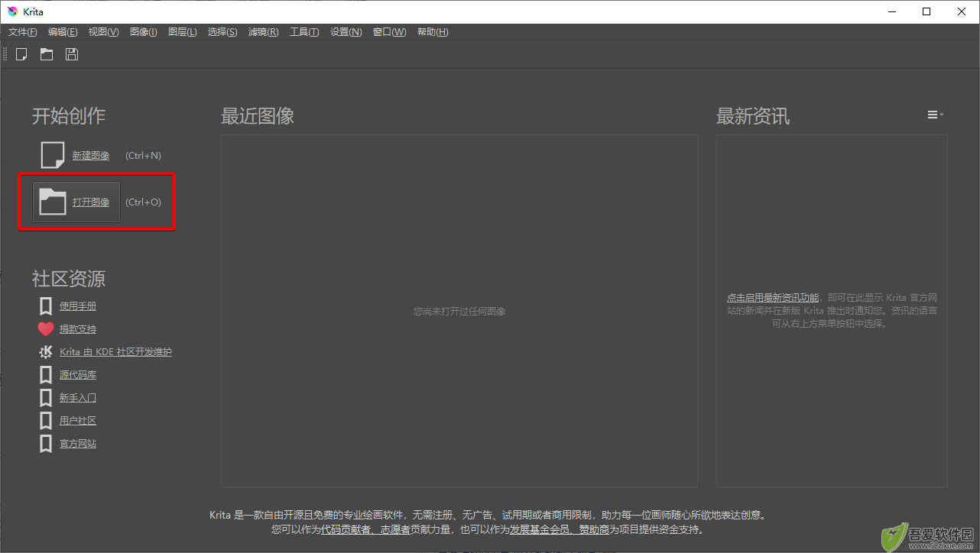Click the open file toolbar icon
The image size is (980, 553).
pos(47,54)
